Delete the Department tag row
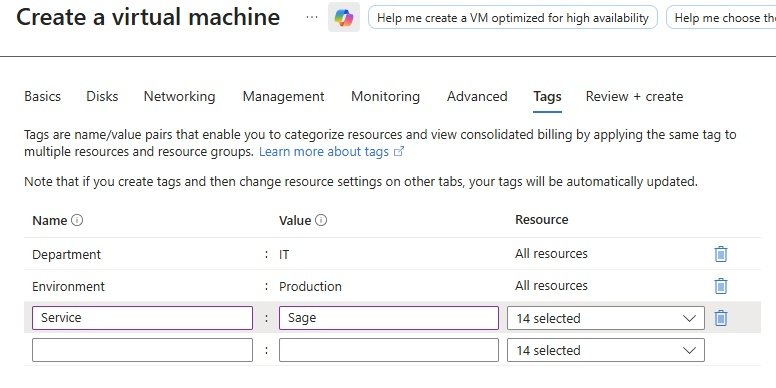This screenshot has height=388, width=776. coord(721,254)
